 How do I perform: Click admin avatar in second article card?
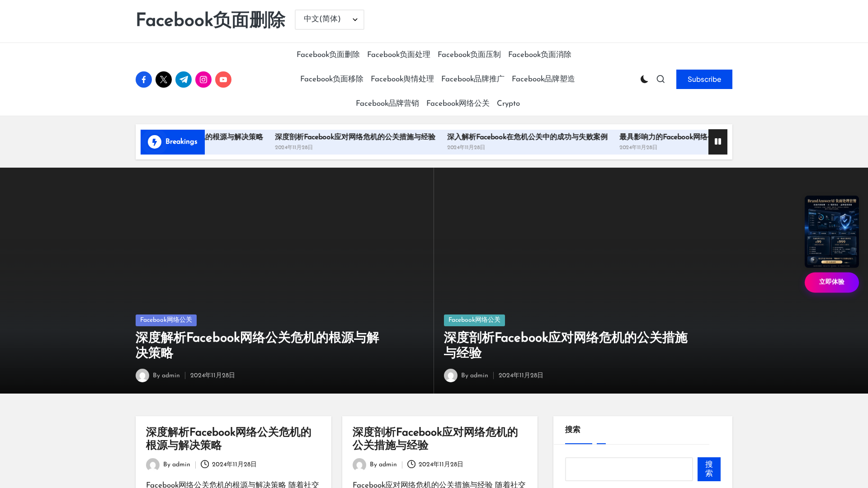(x=359, y=465)
